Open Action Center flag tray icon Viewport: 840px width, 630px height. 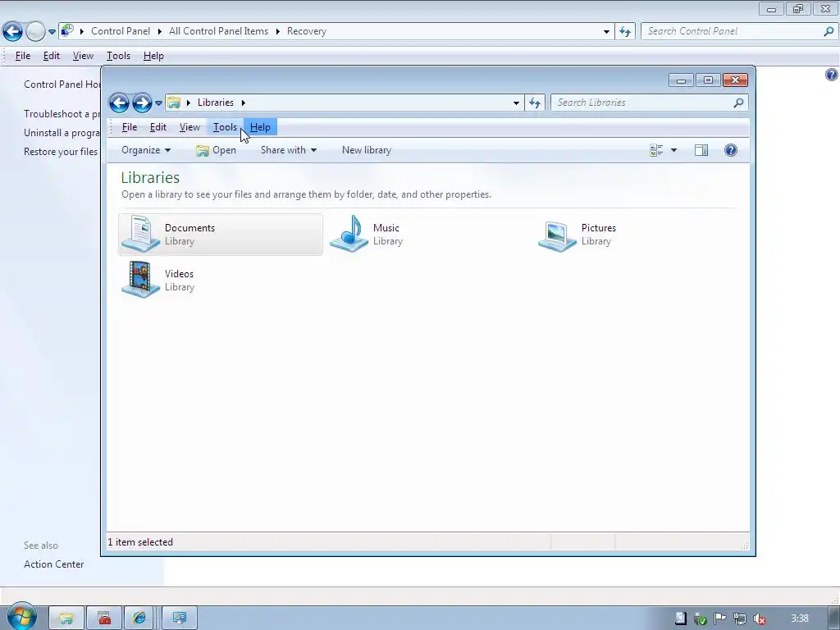pyautogui.click(x=720, y=619)
